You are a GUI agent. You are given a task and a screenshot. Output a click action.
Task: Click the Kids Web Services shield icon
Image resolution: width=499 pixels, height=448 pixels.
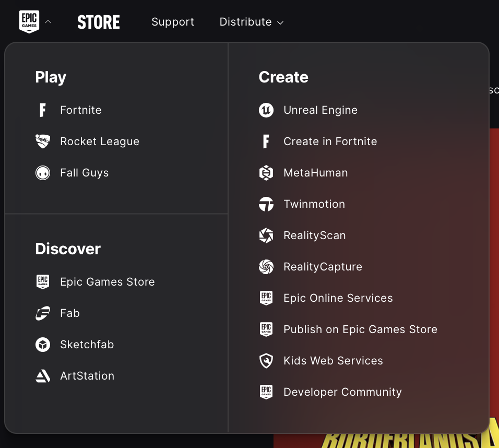point(266,361)
